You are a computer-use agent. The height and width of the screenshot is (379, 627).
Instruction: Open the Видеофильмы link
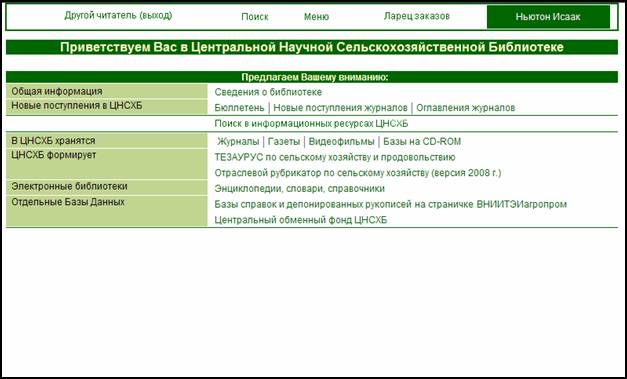coord(341,142)
